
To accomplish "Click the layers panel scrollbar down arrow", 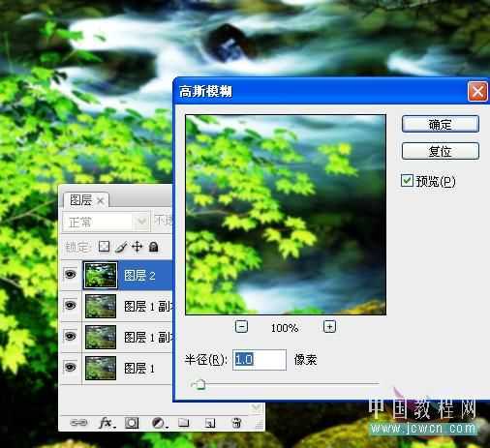I will click(257, 408).
